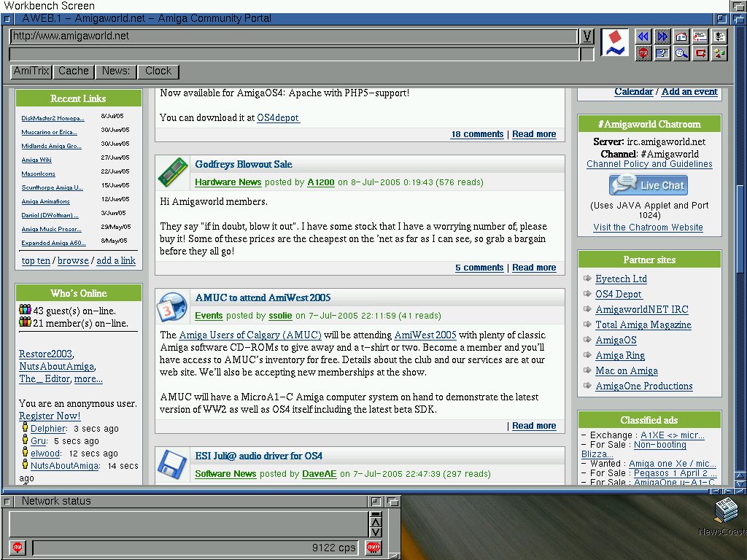Read more of Godfreys Blowout Sale article
Image resolution: width=747 pixels, height=560 pixels.
(534, 268)
